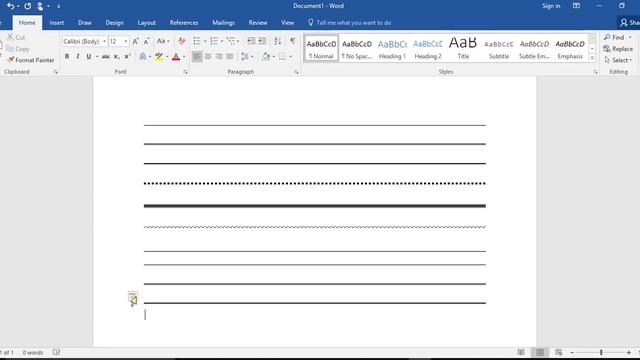
Task: Open the Find dropdown arrow
Action: click(x=630, y=38)
